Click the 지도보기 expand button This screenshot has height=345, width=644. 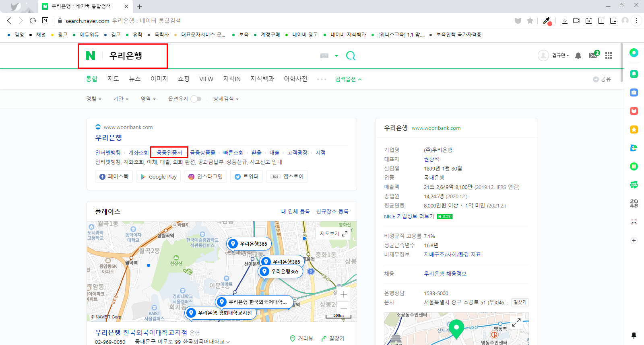tap(334, 234)
